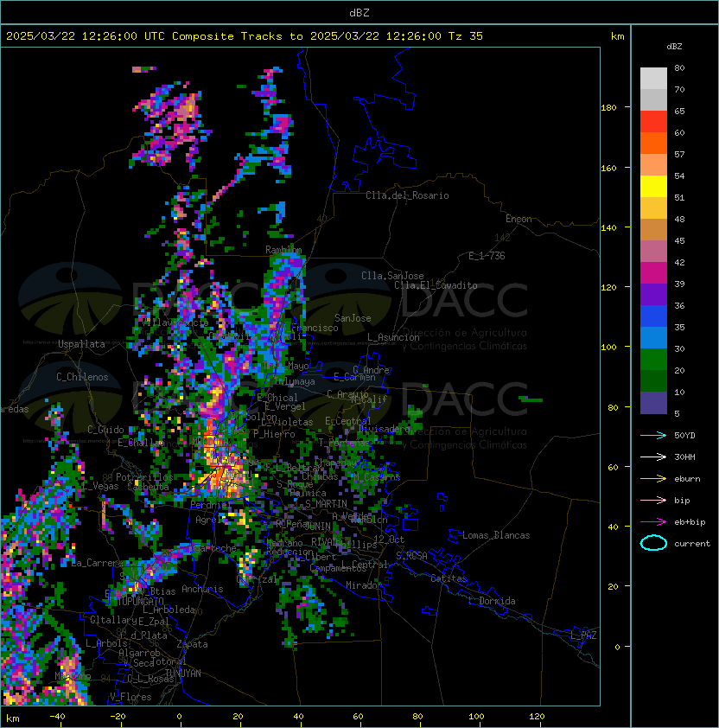This screenshot has height=728, width=719.
Task: Click the 'eburn' legend label
Action: 687,479
